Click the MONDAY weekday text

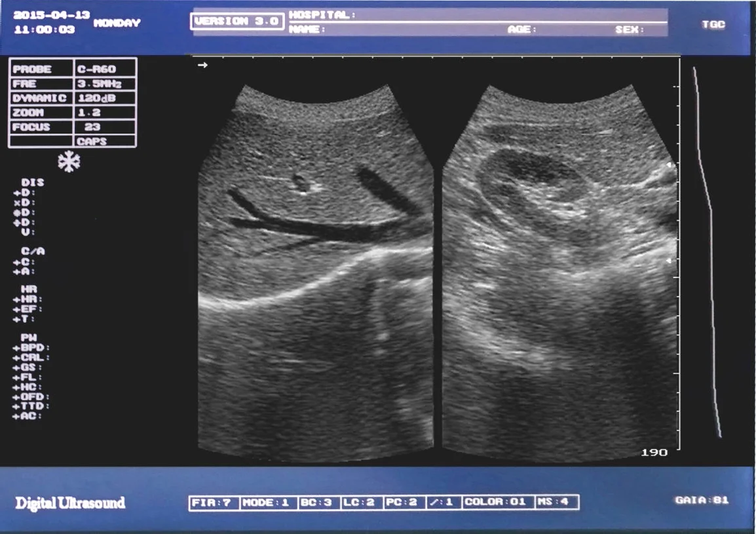(117, 23)
